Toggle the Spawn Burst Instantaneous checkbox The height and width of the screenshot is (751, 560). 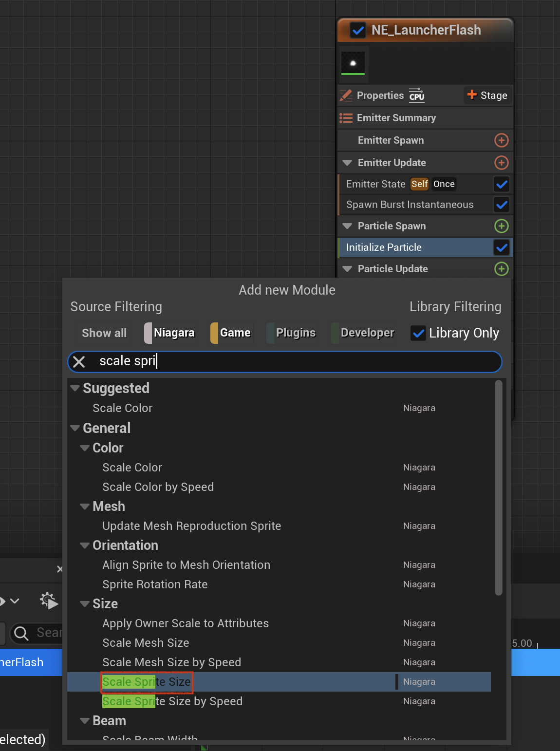pyautogui.click(x=502, y=205)
